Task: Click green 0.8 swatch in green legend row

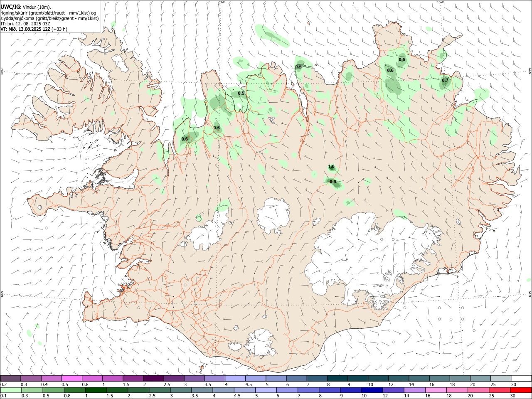Action: click(75, 390)
